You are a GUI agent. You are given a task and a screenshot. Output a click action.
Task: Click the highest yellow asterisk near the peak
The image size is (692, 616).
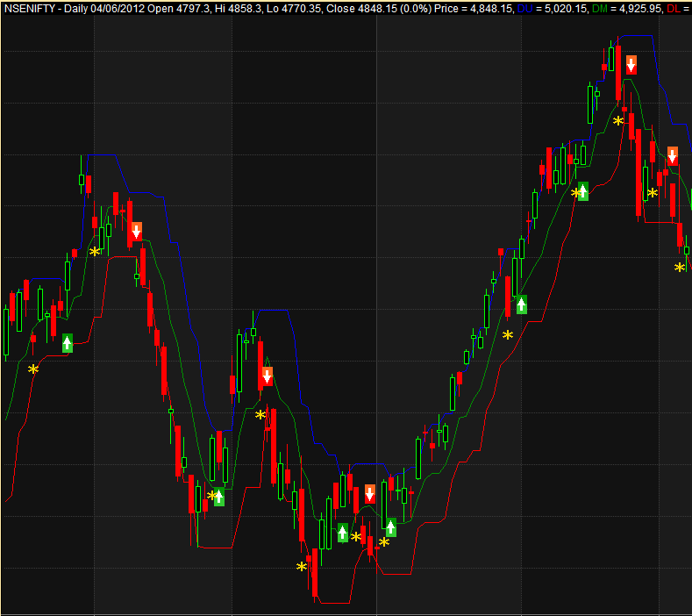pos(618,120)
